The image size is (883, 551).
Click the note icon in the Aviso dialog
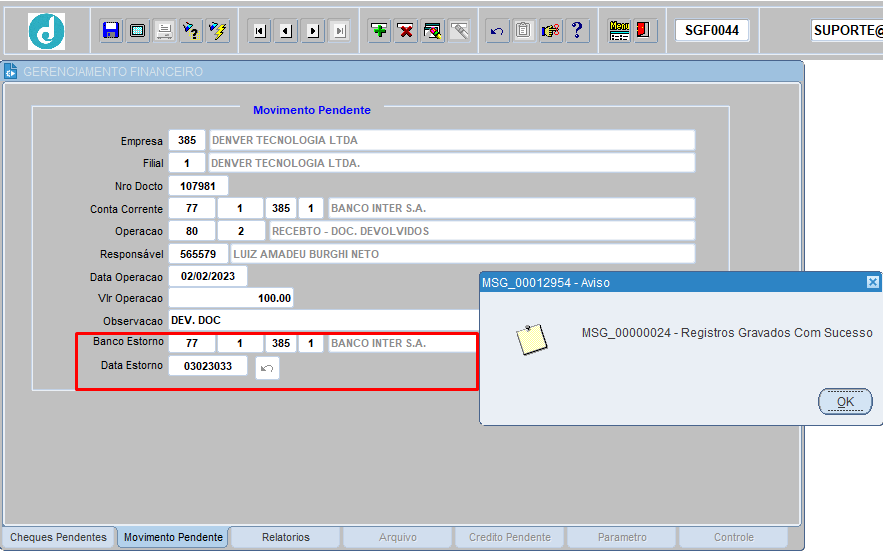click(532, 339)
